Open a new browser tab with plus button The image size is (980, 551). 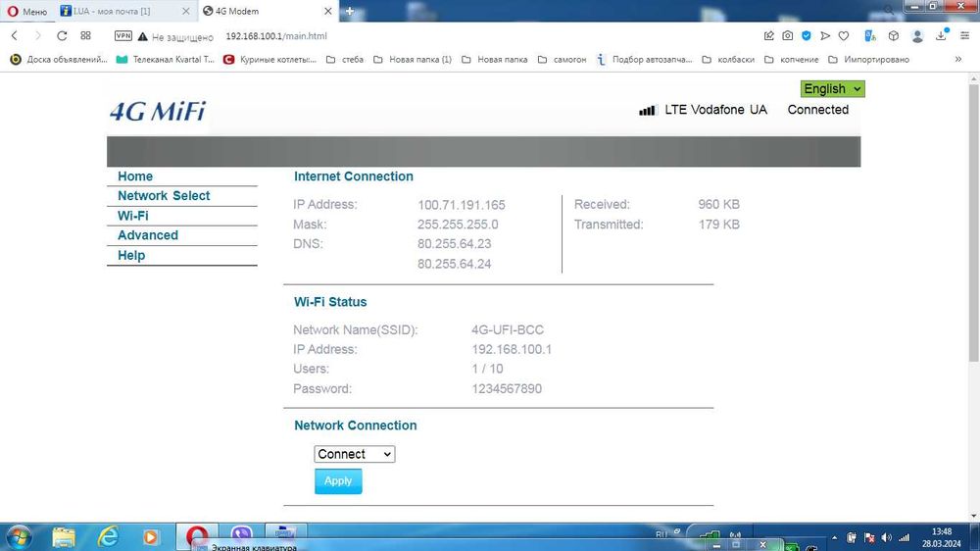click(x=350, y=11)
